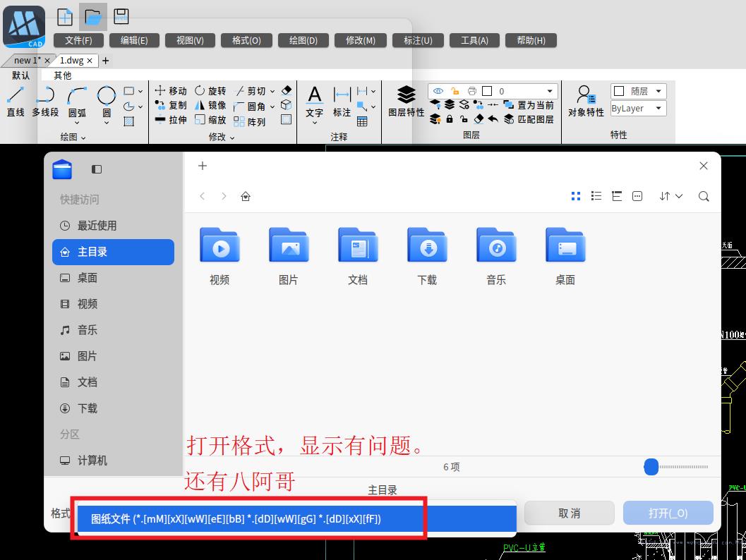Open the 帮助(H) menu
Viewport: 746px width, 560px height.
[x=531, y=40]
